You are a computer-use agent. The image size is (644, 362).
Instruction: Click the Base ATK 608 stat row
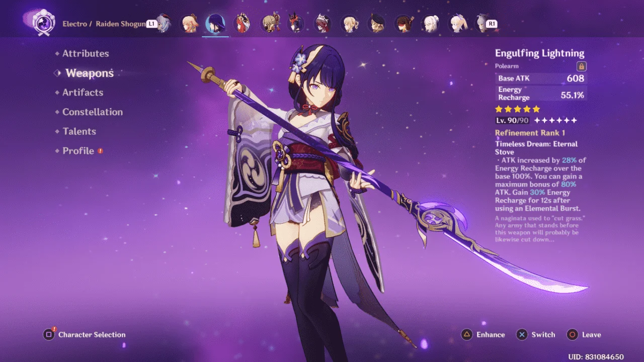click(541, 78)
